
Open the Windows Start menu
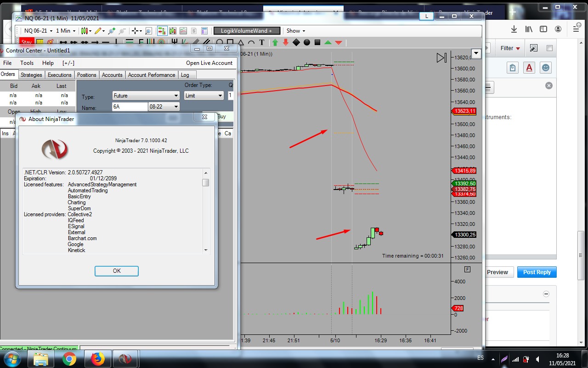point(12,359)
